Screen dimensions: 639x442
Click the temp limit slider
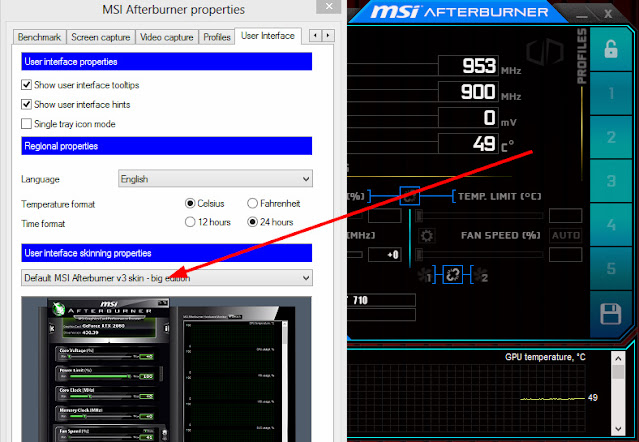479,216
